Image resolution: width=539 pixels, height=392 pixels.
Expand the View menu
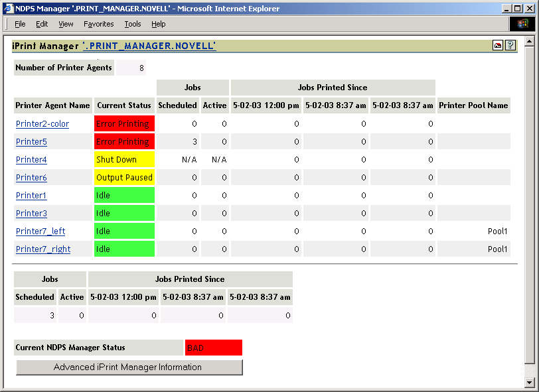pos(65,24)
